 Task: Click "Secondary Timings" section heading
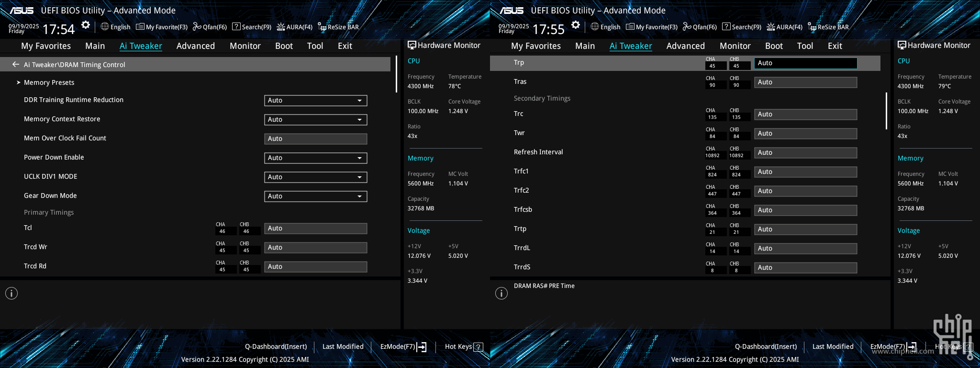coord(542,98)
